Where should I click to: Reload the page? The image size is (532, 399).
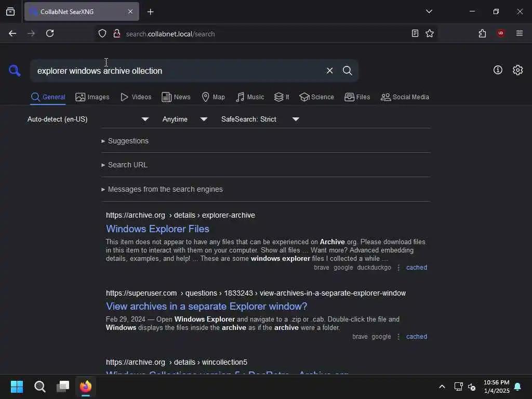pos(50,33)
